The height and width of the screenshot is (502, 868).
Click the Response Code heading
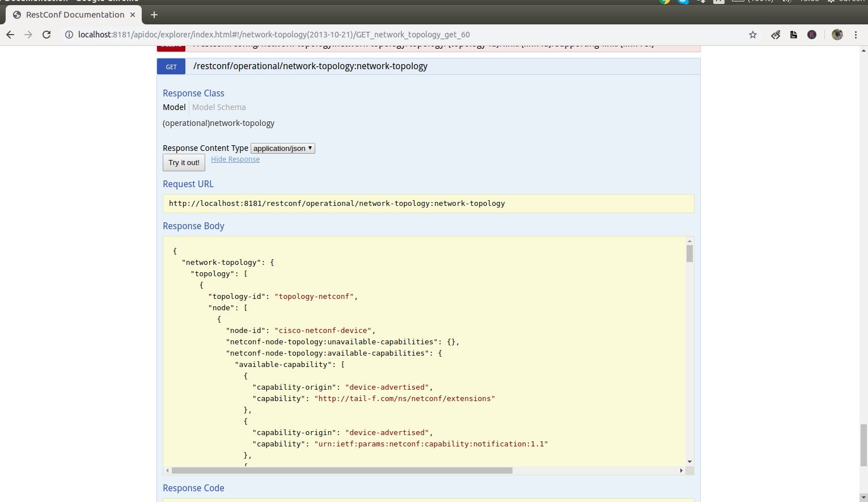coord(193,488)
